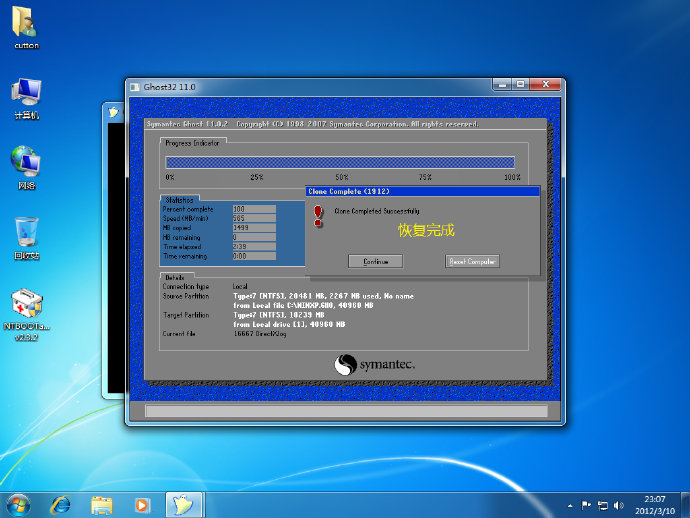Open Action Center flag tray icon

(586, 506)
